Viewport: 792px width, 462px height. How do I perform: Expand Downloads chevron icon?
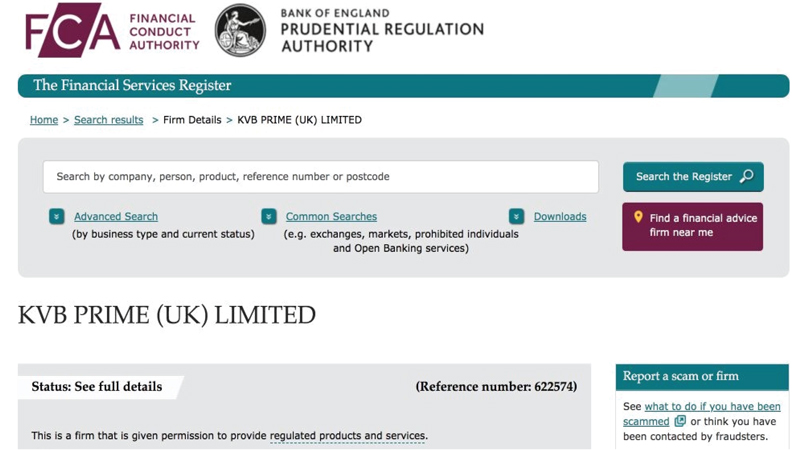[x=516, y=217]
